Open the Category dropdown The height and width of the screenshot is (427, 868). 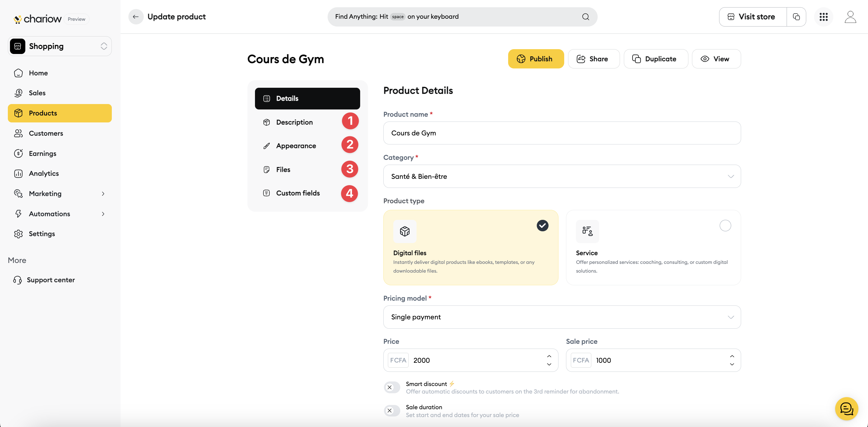click(x=562, y=176)
